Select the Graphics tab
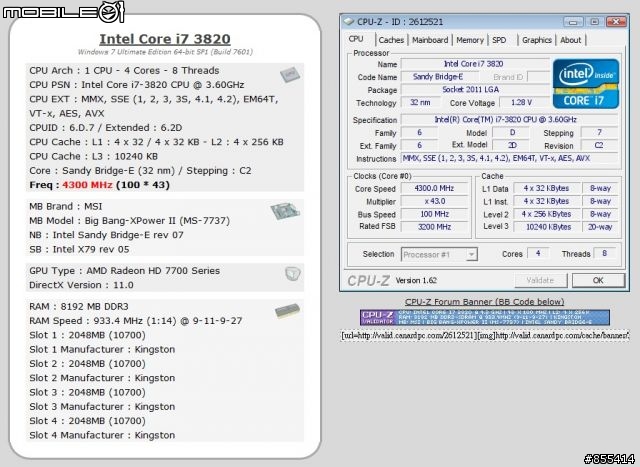This screenshot has height=467, width=640. 537,40
